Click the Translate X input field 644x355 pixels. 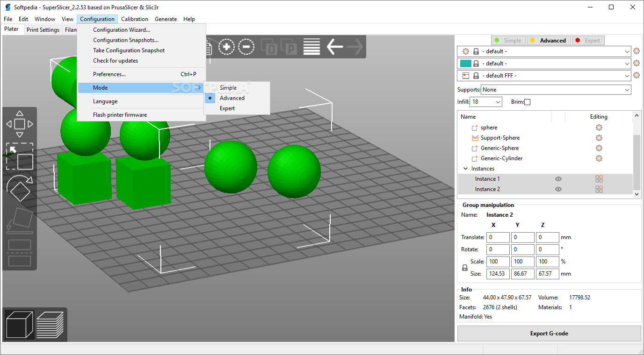pos(498,237)
